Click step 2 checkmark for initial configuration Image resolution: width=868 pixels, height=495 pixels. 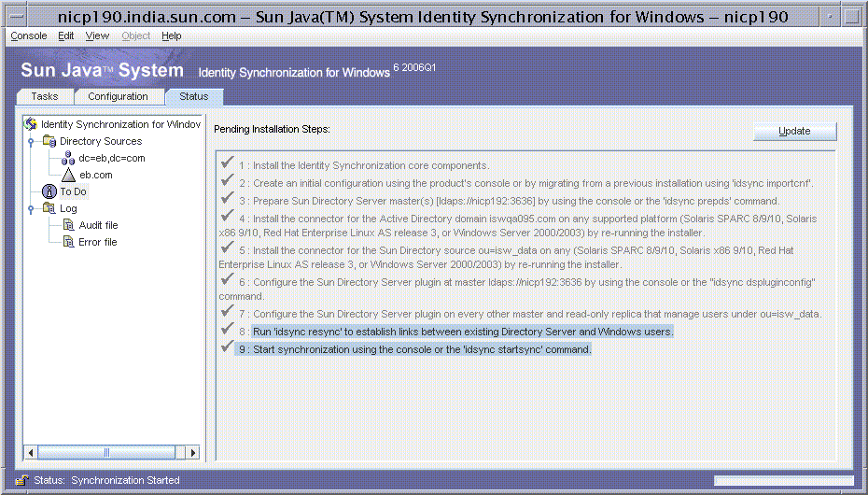point(227,180)
